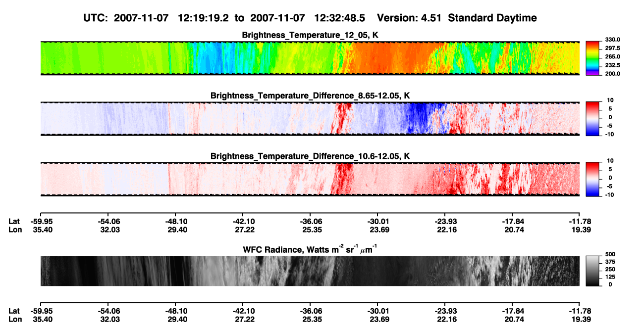Click longitude 25.35 below the WFC panel
This screenshot has width=644, height=330.
coord(310,319)
